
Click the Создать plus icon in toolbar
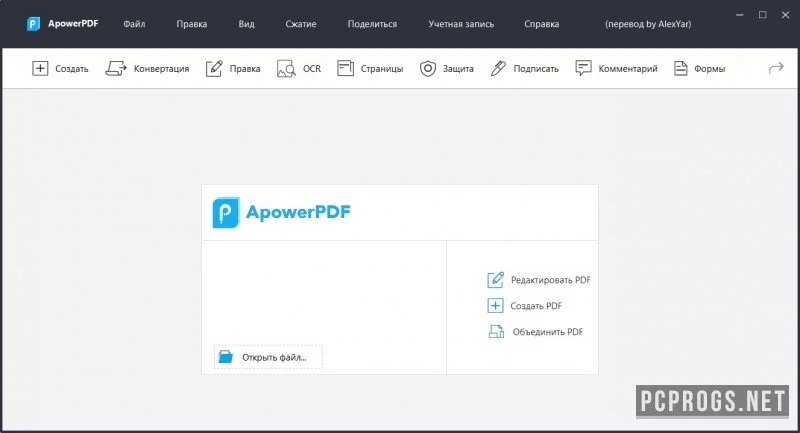coord(40,68)
